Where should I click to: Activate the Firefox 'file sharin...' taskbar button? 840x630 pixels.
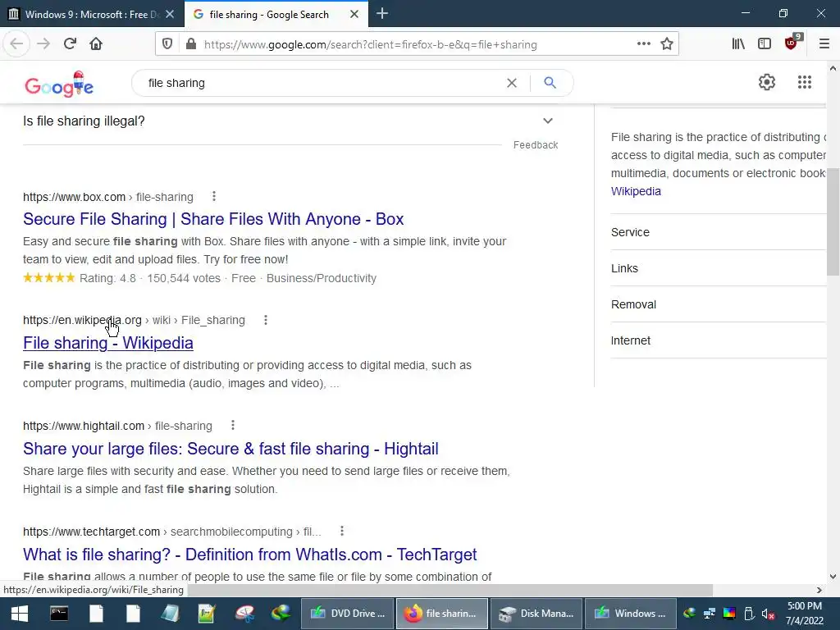(x=442, y=614)
